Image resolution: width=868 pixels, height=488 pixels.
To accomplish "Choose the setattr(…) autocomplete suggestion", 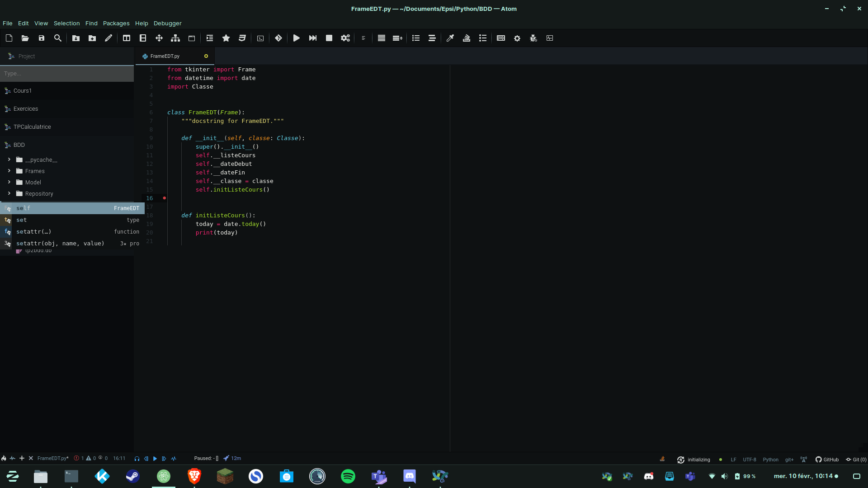I will tap(33, 231).
